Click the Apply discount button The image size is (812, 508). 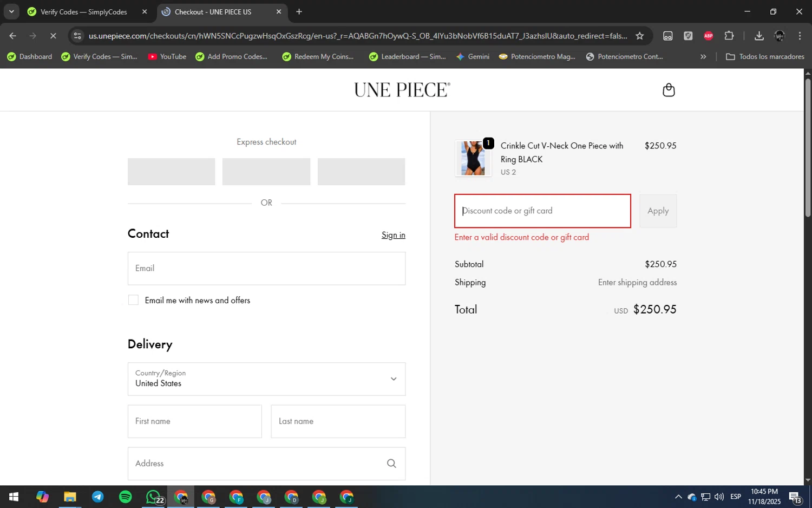tap(658, 211)
